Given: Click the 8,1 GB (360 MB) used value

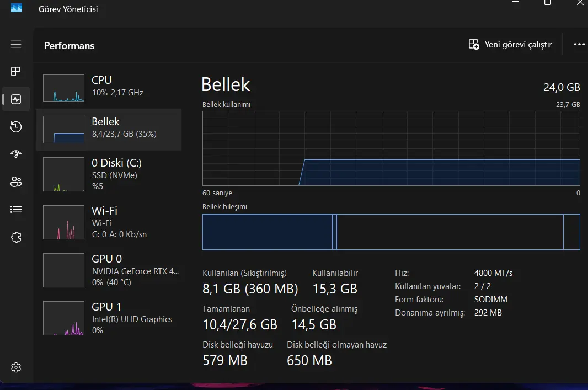Looking at the screenshot, I should point(250,289).
